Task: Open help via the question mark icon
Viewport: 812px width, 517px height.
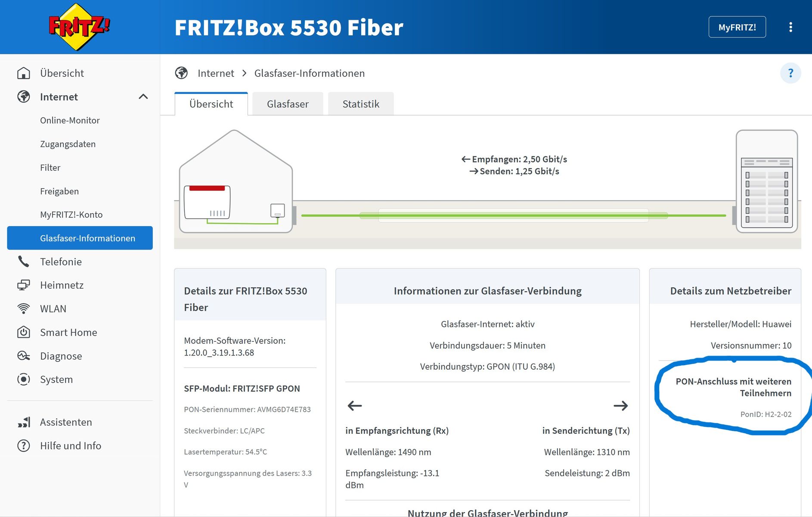Action: (790, 73)
